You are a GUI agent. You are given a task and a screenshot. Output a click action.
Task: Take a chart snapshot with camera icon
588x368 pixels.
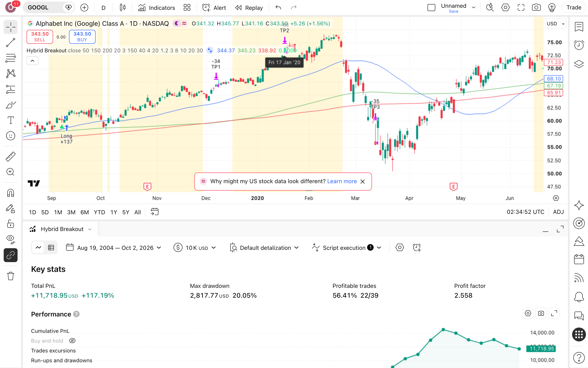[x=536, y=8]
